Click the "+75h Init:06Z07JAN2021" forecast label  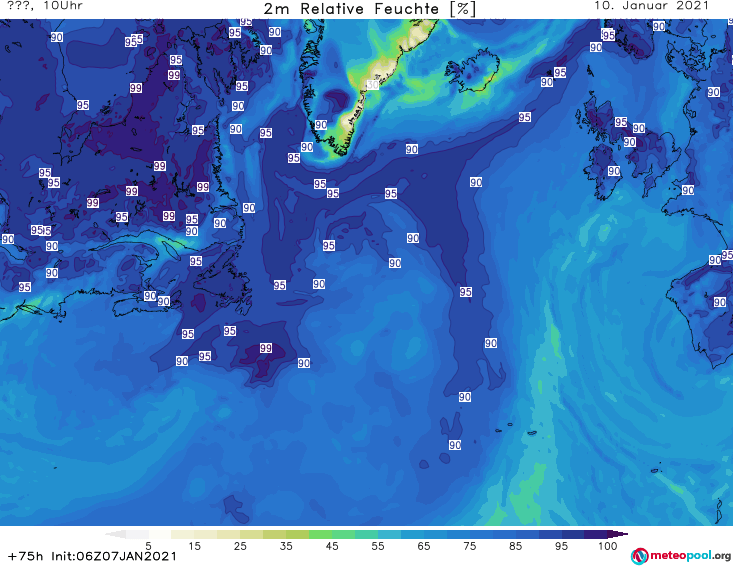click(x=93, y=556)
